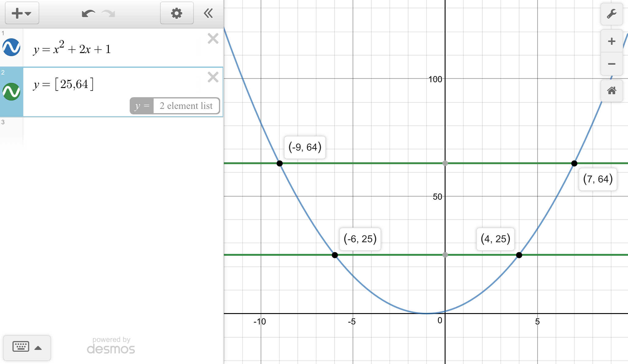Show the on-screen keyboard

[x=21, y=347]
